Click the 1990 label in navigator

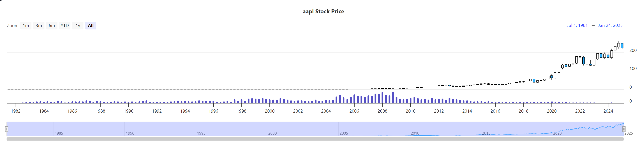(130, 133)
